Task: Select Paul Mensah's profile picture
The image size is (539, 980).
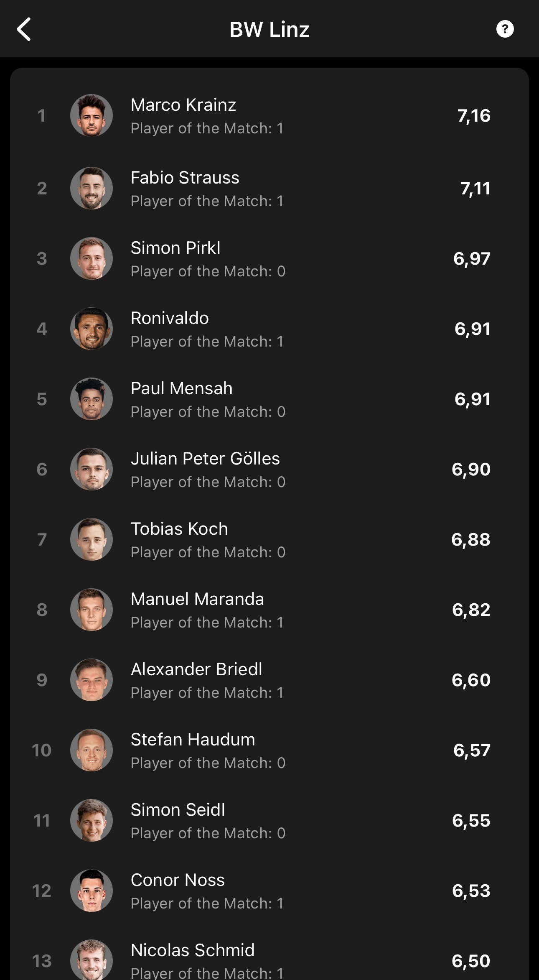Action: (x=92, y=399)
